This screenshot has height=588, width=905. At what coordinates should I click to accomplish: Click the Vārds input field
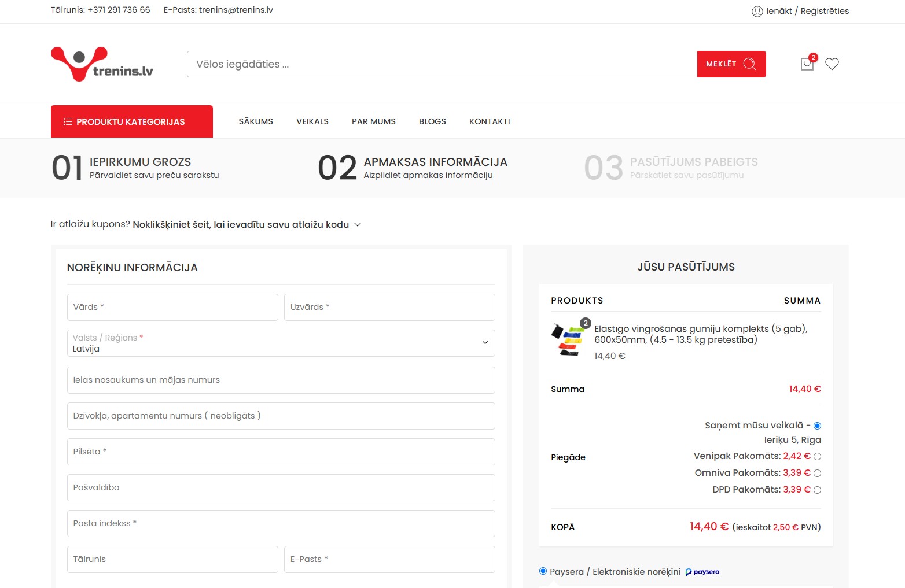pyautogui.click(x=172, y=308)
